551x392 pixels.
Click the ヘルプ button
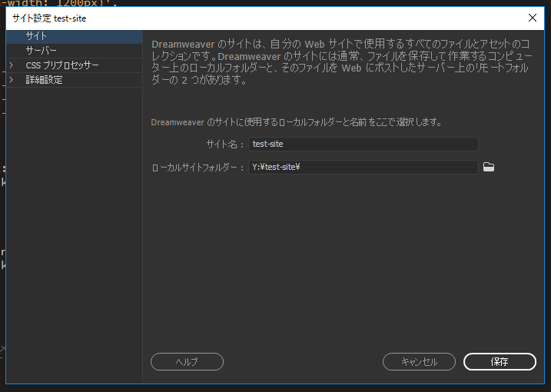click(187, 361)
